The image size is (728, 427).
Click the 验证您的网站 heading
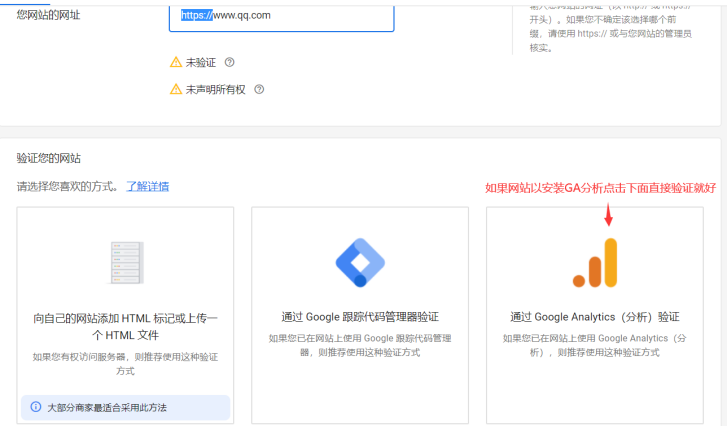48,158
